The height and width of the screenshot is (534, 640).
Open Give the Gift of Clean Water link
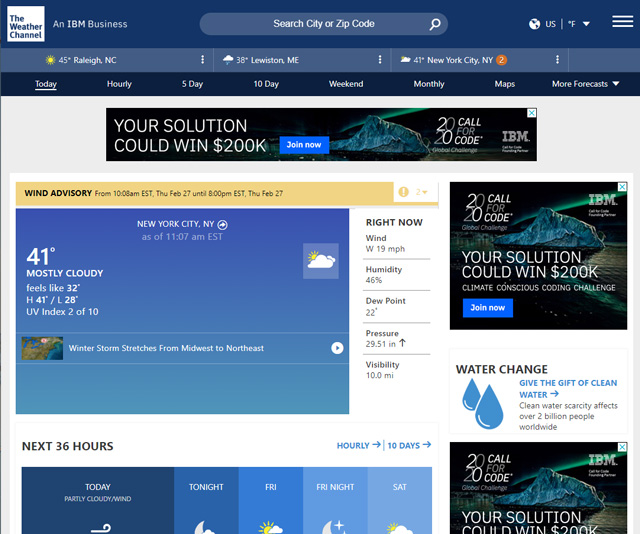(x=568, y=389)
